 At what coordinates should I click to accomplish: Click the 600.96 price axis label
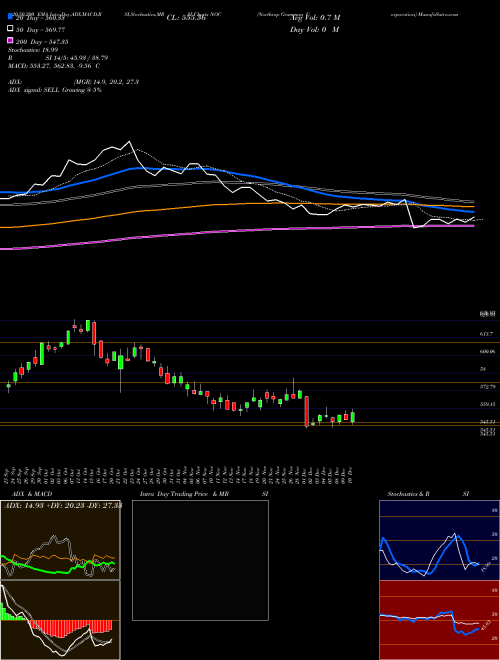point(487,351)
